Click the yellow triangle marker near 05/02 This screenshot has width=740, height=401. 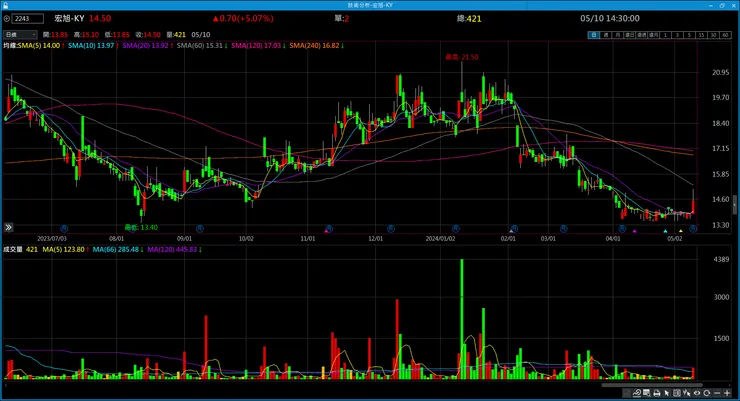(x=681, y=231)
